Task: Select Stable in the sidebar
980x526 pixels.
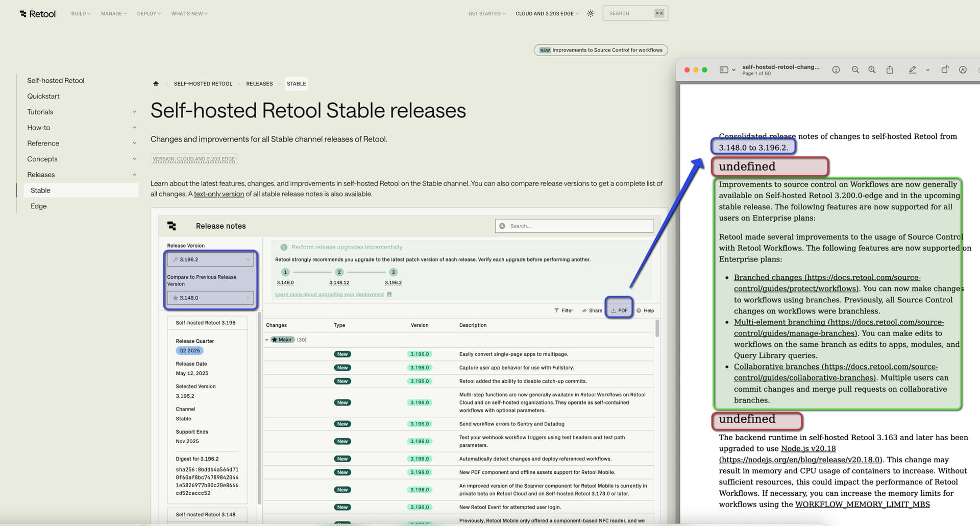Action: pos(81,190)
